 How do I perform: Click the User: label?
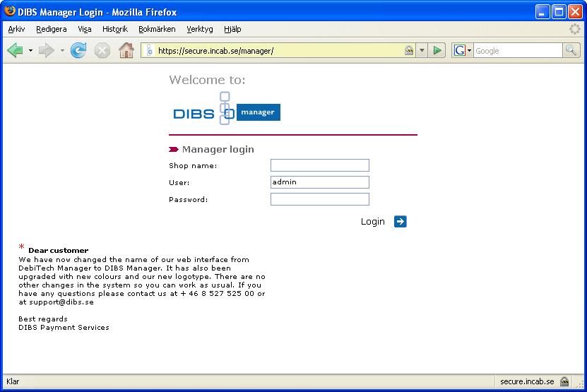[x=179, y=182]
